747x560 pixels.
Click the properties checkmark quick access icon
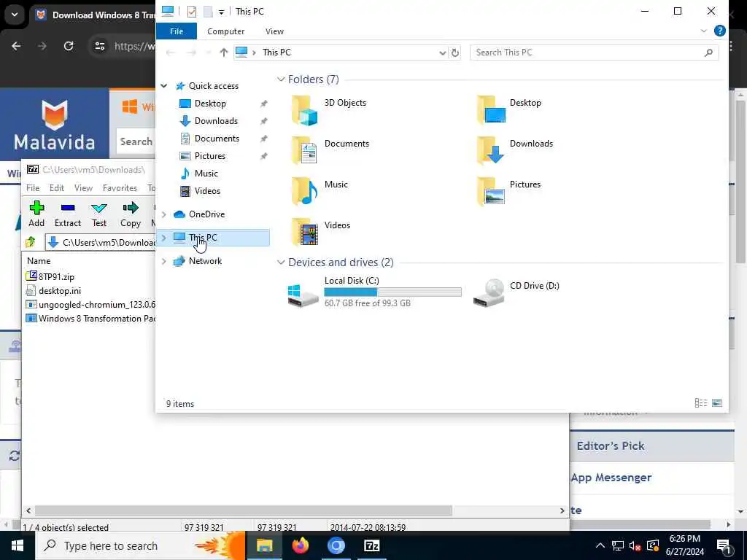point(192,12)
